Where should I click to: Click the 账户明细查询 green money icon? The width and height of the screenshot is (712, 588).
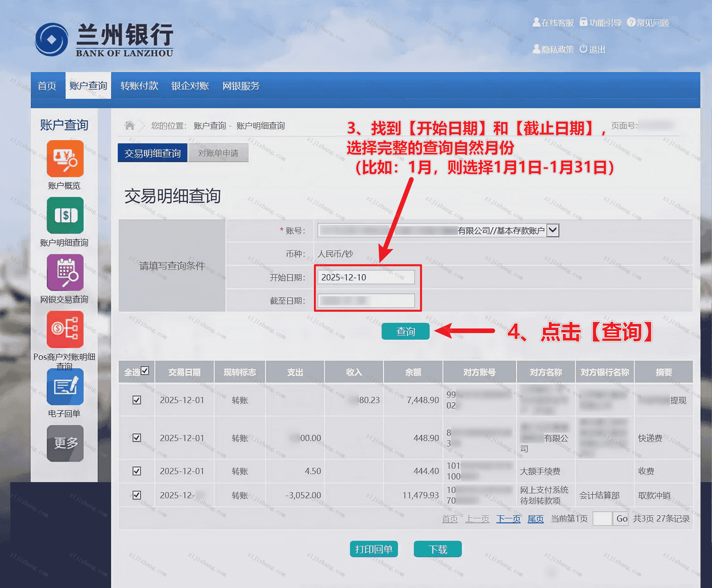tap(65, 215)
